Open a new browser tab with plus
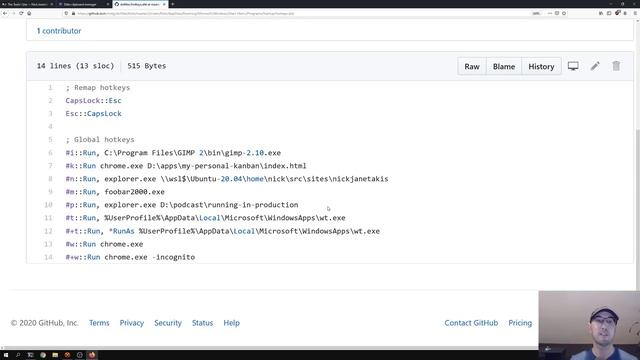The height and width of the screenshot is (360, 640). click(173, 4)
